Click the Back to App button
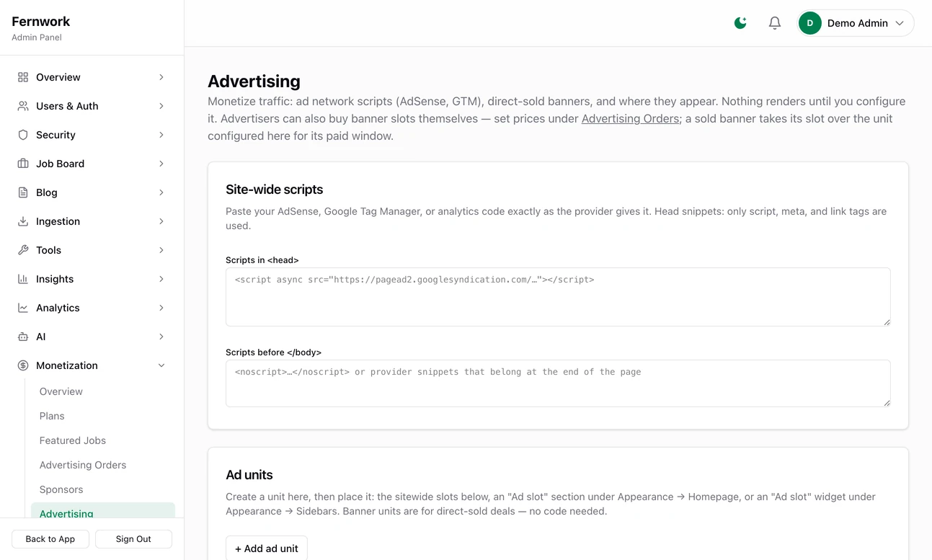The height and width of the screenshot is (560, 932). 50,539
